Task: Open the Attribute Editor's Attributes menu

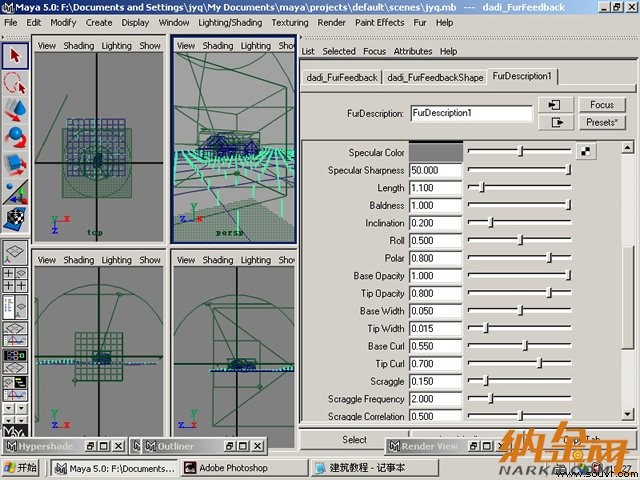Action: tap(413, 51)
